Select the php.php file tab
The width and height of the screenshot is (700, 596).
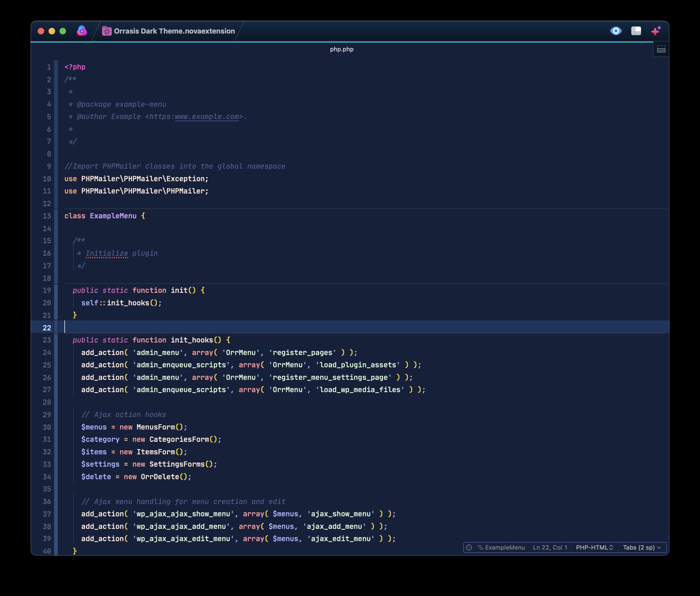point(341,49)
